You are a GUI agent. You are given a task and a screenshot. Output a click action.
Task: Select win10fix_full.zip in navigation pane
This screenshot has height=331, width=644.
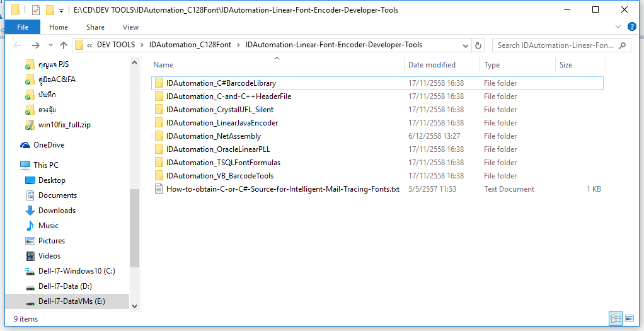(64, 125)
